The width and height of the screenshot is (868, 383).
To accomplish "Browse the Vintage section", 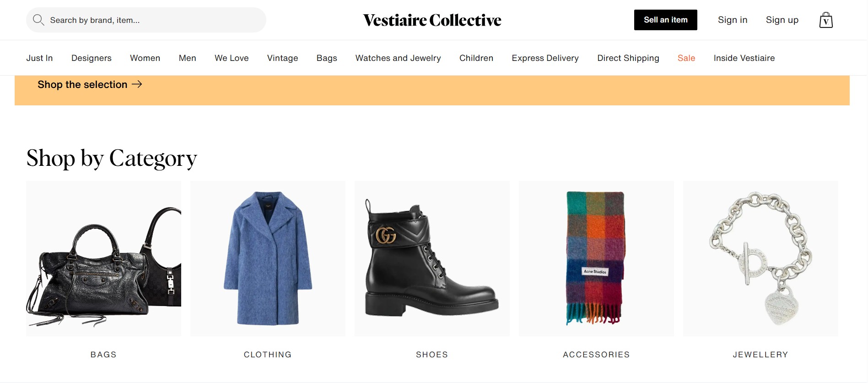I will [x=282, y=58].
